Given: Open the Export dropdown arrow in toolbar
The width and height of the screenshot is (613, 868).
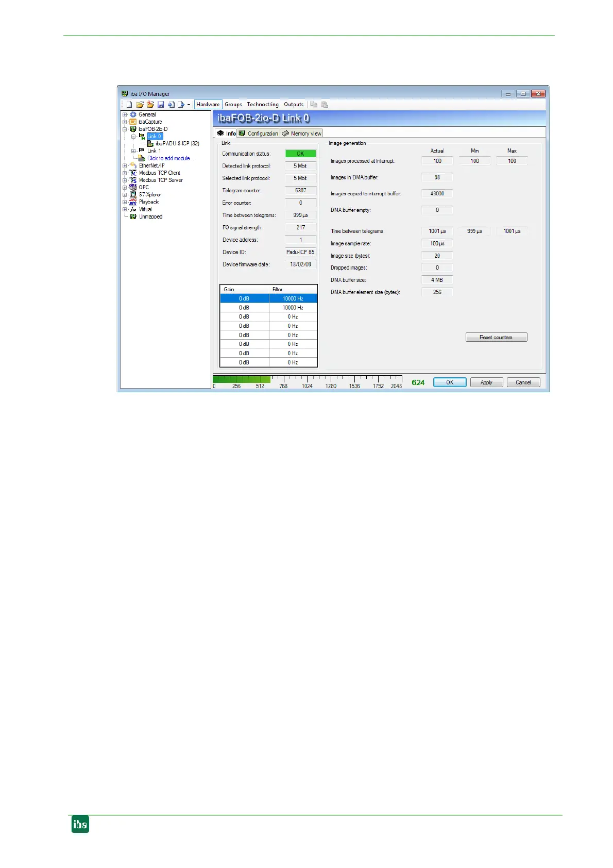Looking at the screenshot, I should click(x=189, y=105).
